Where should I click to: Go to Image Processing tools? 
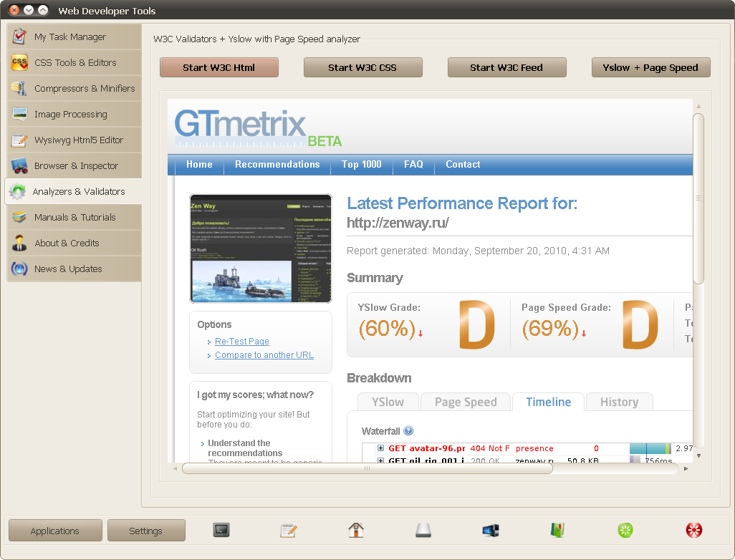coord(74,114)
